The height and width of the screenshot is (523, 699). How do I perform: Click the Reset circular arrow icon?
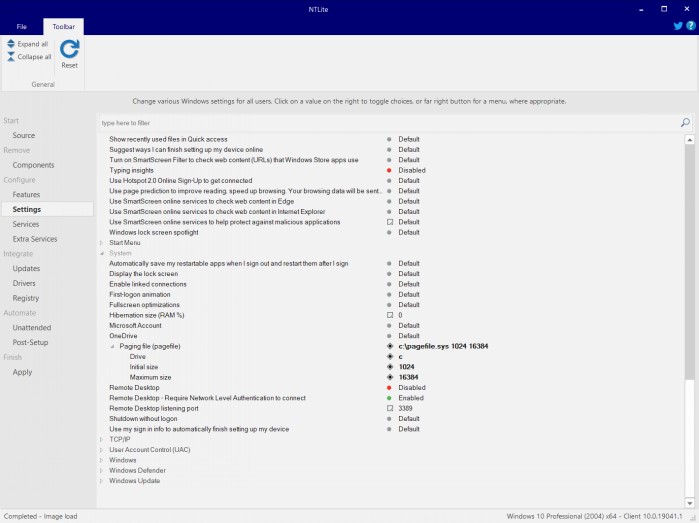(x=70, y=49)
